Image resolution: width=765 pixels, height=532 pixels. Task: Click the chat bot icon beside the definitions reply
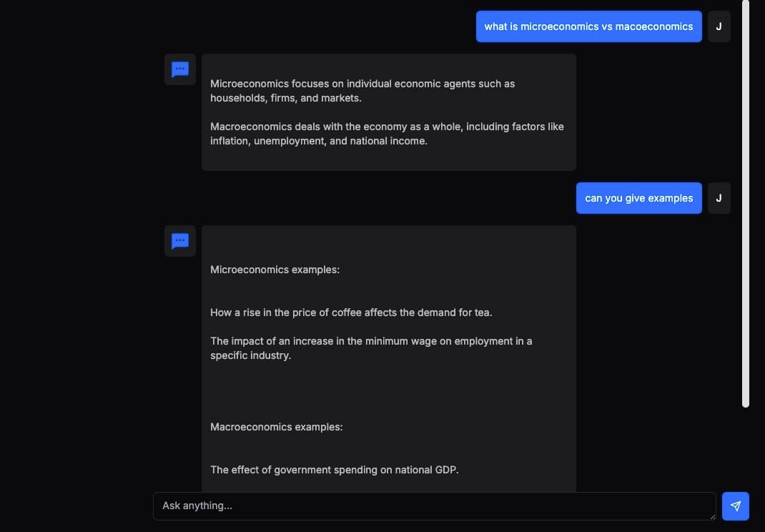coord(180,69)
